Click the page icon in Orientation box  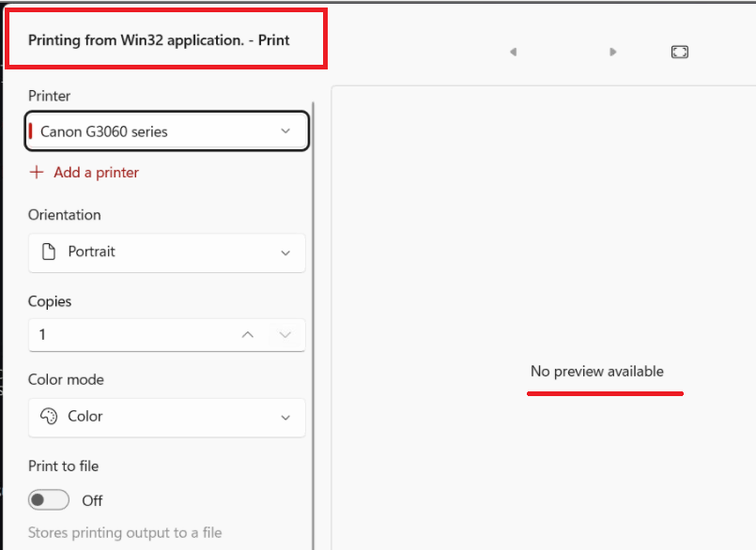pyautogui.click(x=49, y=252)
